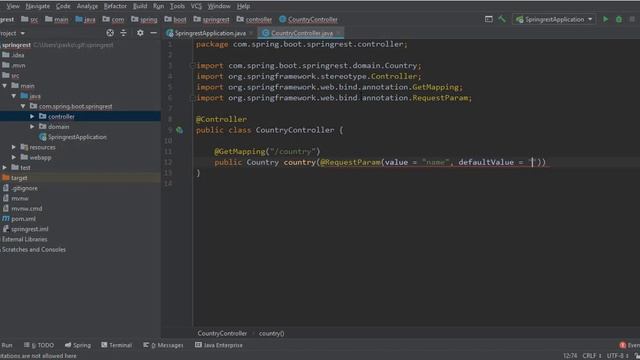Image resolution: width=640 pixels, height=360 pixels.
Task: Select SpringrestApplication class in tree
Action: pos(73,137)
